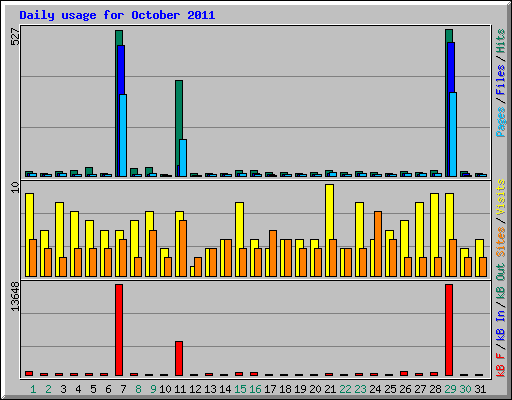Click the blue Files legend label
Image resolution: width=512 pixels, height=400 pixels.
click(x=500, y=80)
